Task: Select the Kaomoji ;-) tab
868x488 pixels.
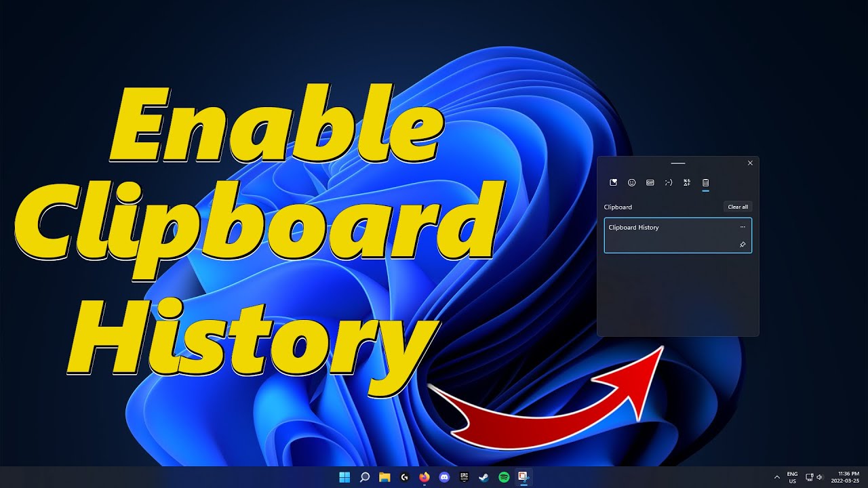Action: 669,182
